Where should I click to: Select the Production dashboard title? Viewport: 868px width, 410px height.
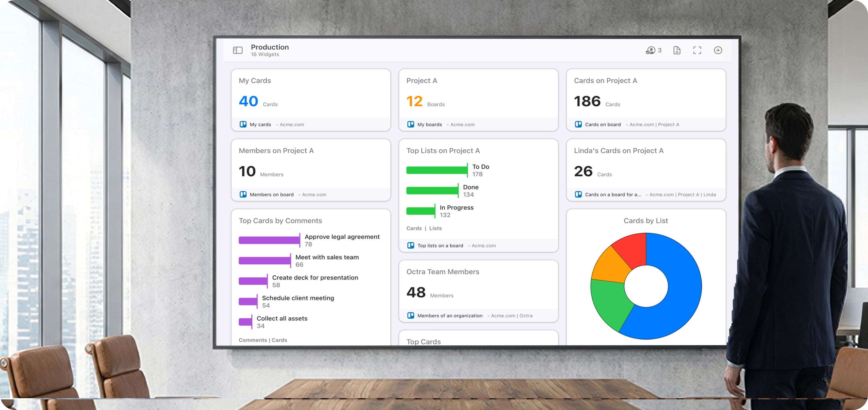point(270,47)
